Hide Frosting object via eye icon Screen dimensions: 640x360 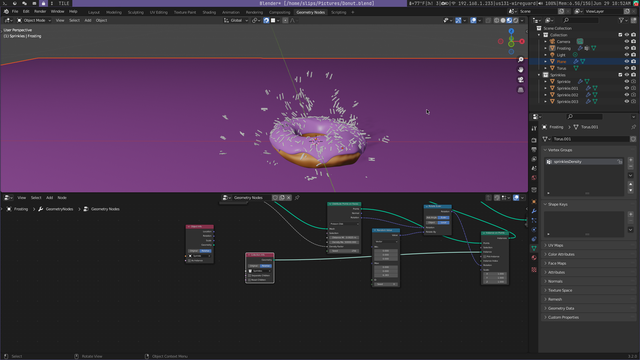point(627,48)
